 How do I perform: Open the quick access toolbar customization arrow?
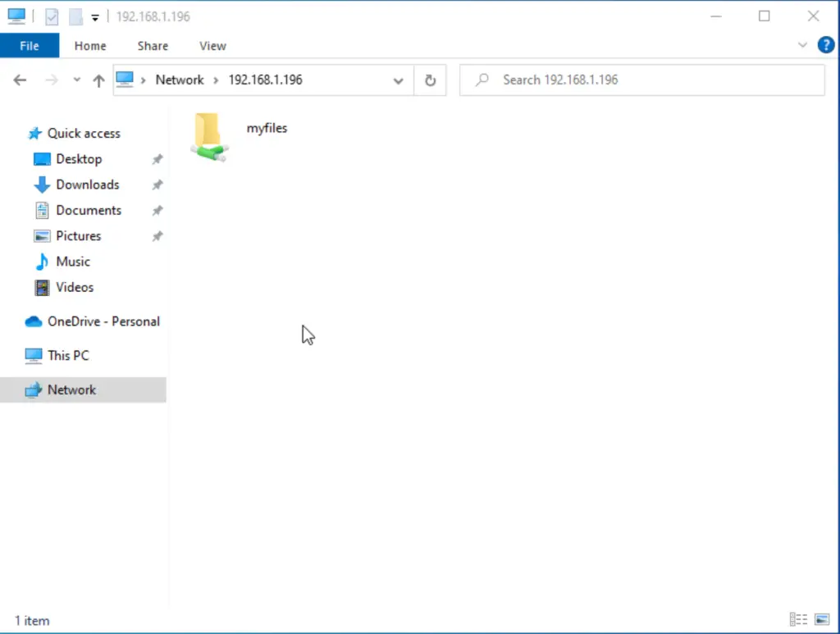95,16
